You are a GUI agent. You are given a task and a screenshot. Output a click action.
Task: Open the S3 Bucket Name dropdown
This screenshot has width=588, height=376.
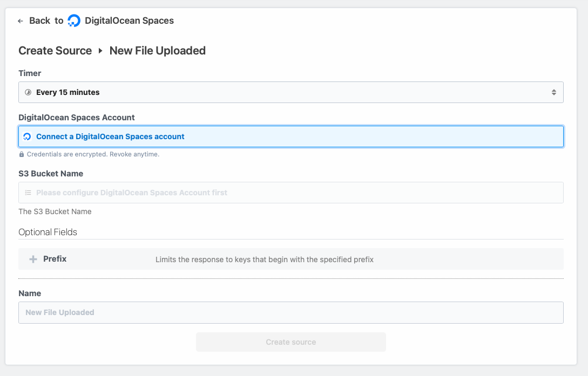290,193
